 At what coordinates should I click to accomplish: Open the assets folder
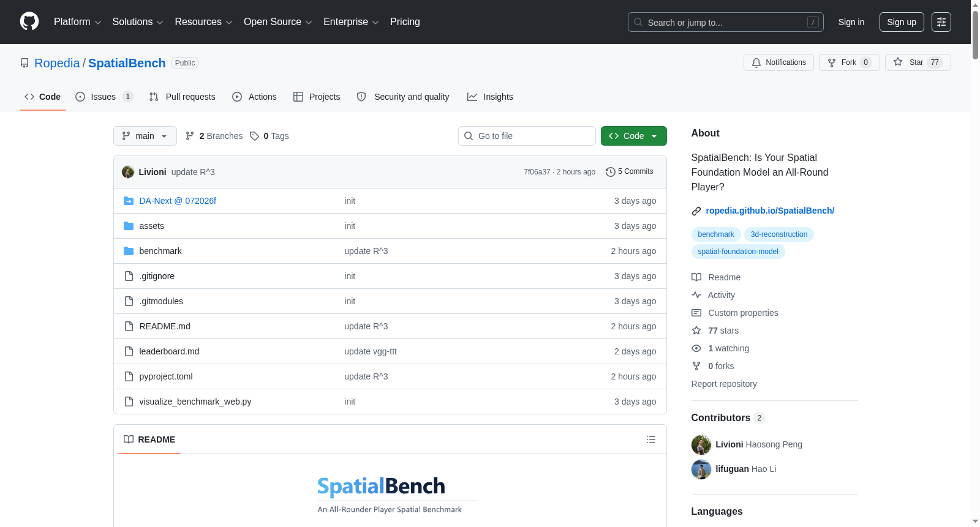(151, 226)
